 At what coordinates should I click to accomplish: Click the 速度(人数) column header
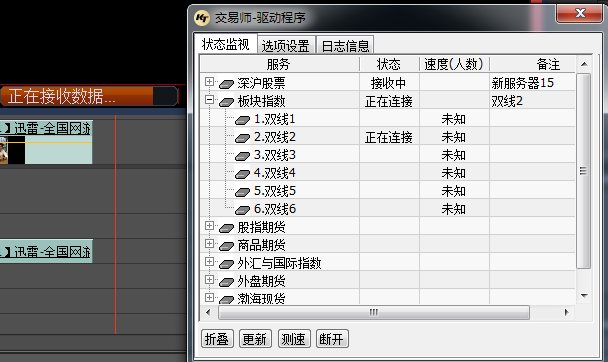(x=454, y=64)
